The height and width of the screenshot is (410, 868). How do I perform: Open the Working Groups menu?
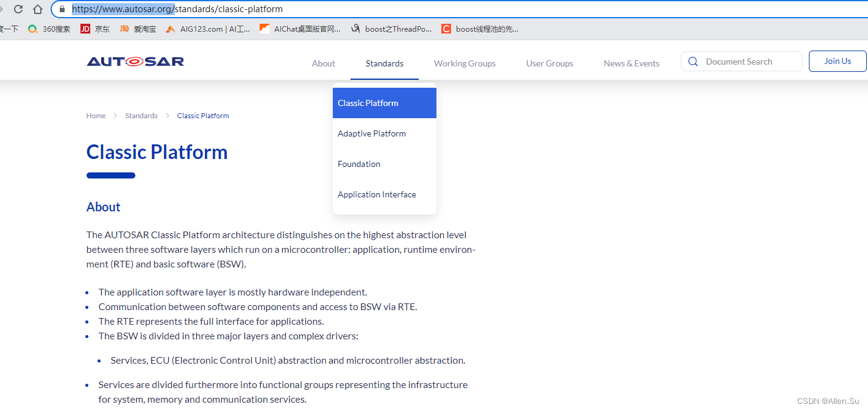tap(465, 63)
